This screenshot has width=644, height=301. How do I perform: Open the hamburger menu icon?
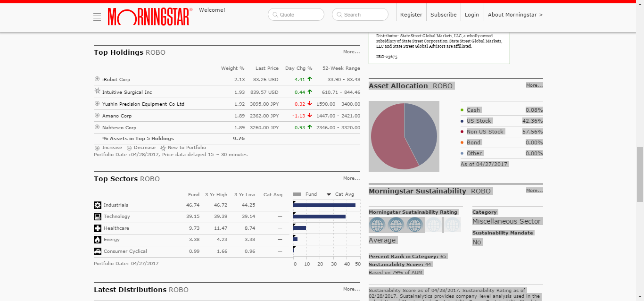click(97, 17)
